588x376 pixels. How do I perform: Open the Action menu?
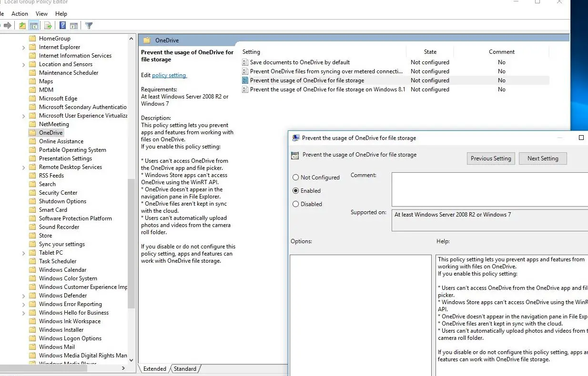click(20, 14)
